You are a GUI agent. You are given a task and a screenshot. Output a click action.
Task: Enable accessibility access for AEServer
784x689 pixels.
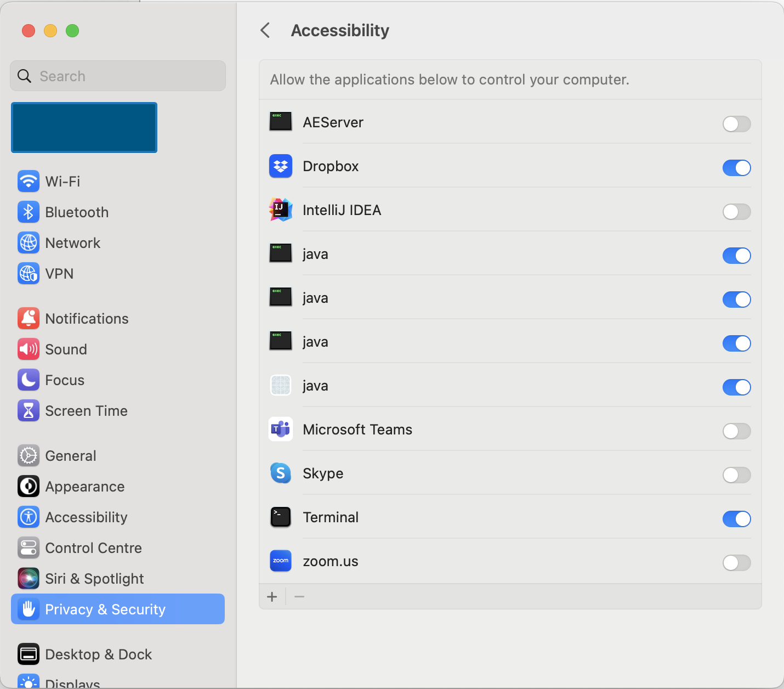click(736, 124)
